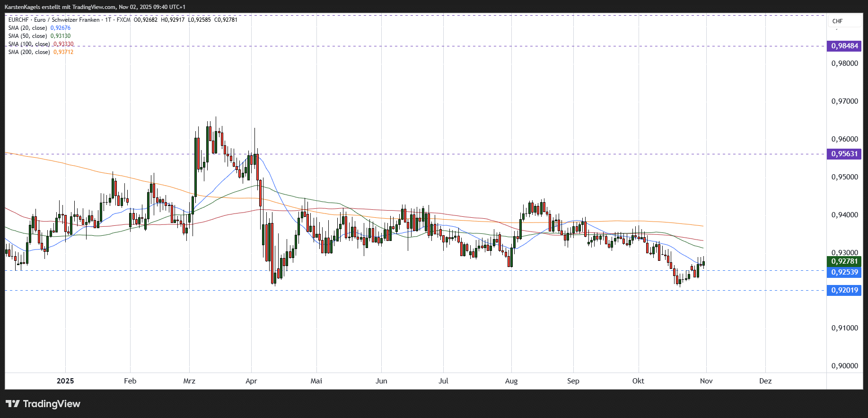Image resolution: width=868 pixels, height=418 pixels.
Task: Click the 2025 label on time axis
Action: (65, 381)
